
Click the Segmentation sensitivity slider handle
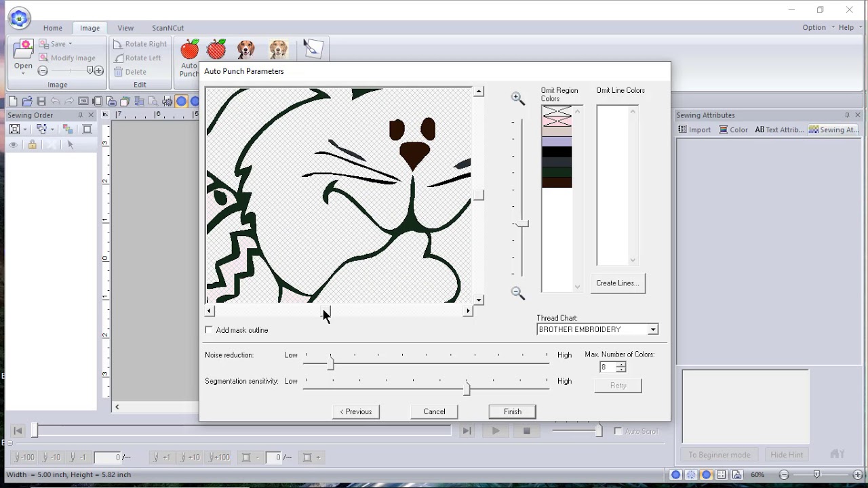(467, 388)
